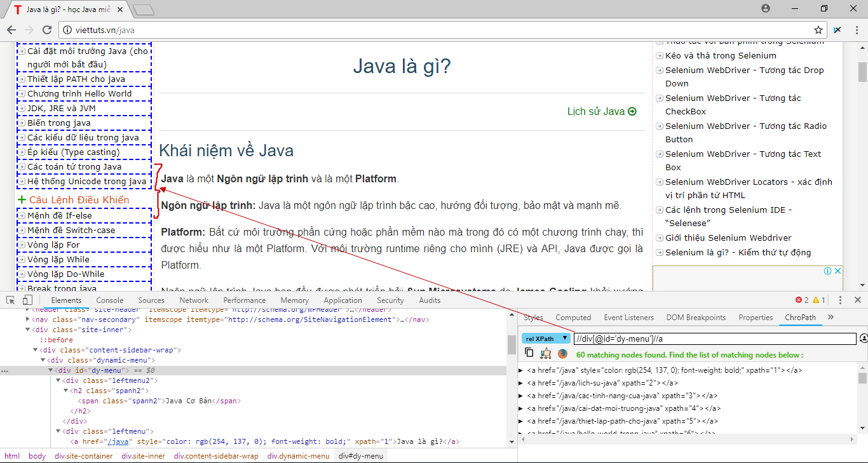
Task: Click the extension icon next to the bookmark star
Action: coord(837,30)
